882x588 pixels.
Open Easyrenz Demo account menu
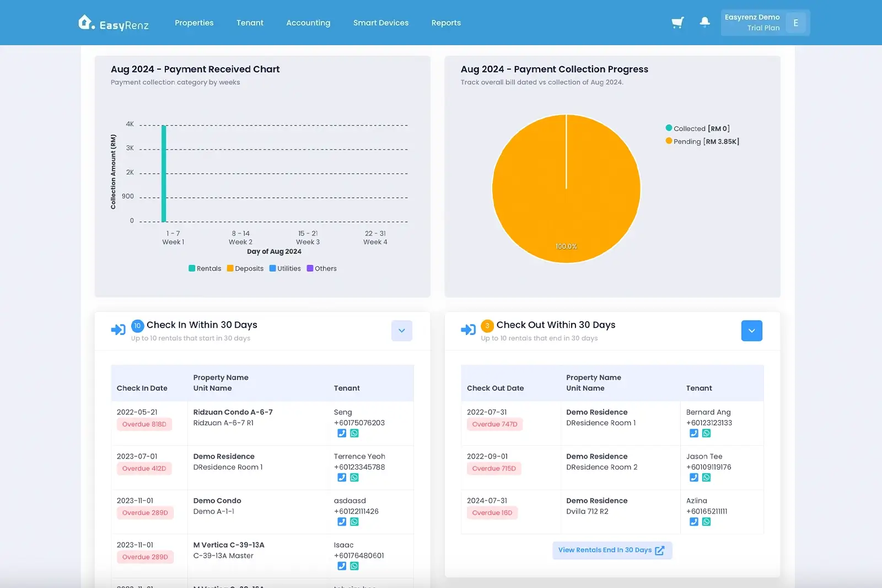[x=765, y=23]
